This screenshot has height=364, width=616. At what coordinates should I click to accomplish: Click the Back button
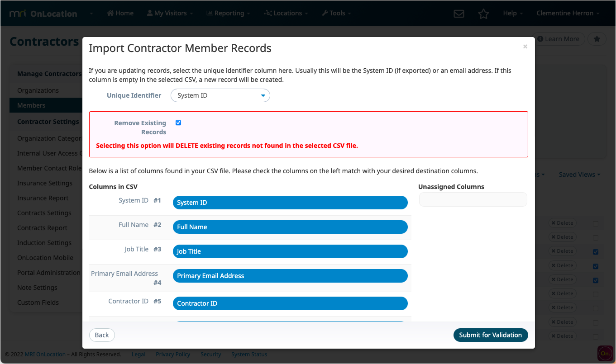pyautogui.click(x=102, y=335)
